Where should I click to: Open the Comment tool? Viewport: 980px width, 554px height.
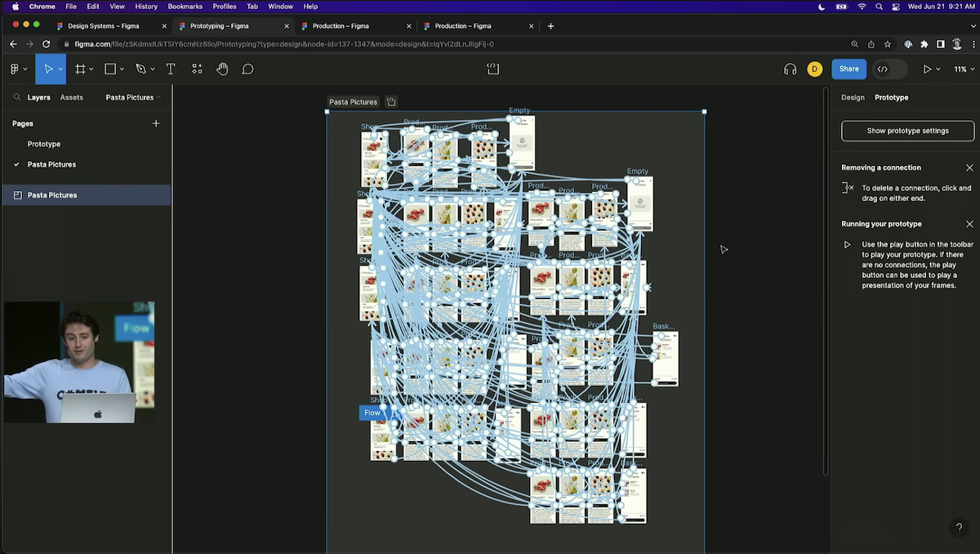[247, 69]
